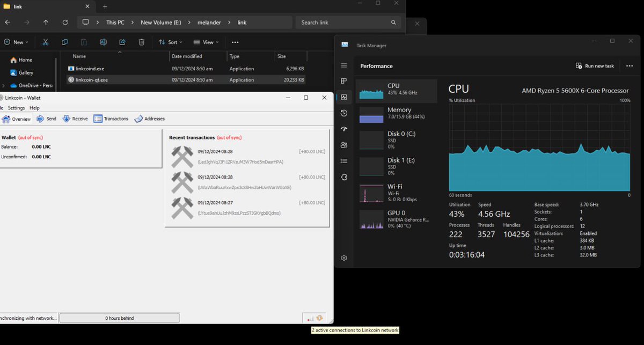
Task: Open See more ellipsis in File Explorer toolbar
Action: [235, 42]
